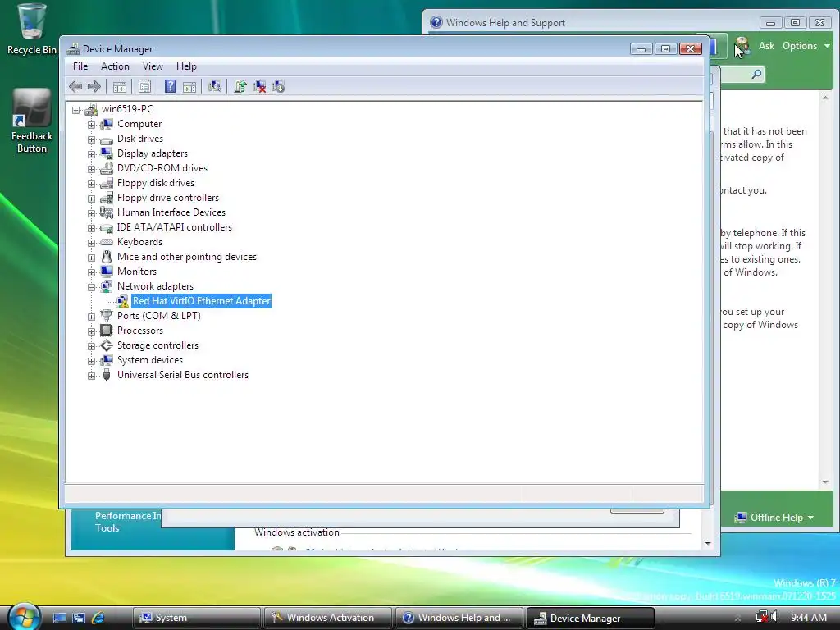This screenshot has height=630, width=840.
Task: Toggle the Show/Hide Action Pane toolbar icon
Action: [x=189, y=87]
